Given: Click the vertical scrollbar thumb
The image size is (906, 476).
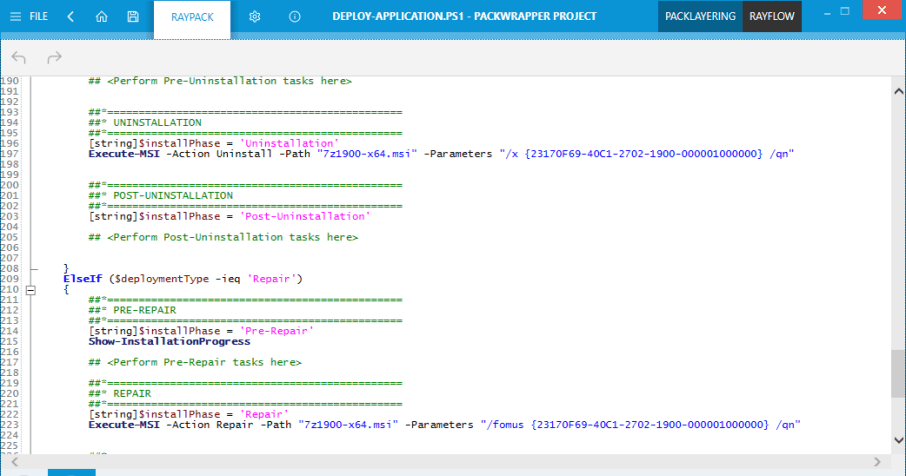Looking at the screenshot, I should (x=898, y=373).
